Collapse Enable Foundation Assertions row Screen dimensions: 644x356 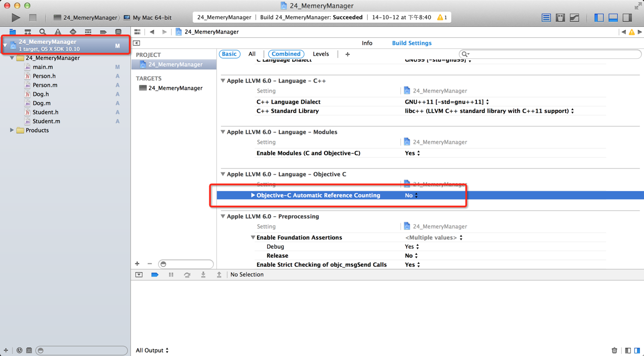pos(253,237)
